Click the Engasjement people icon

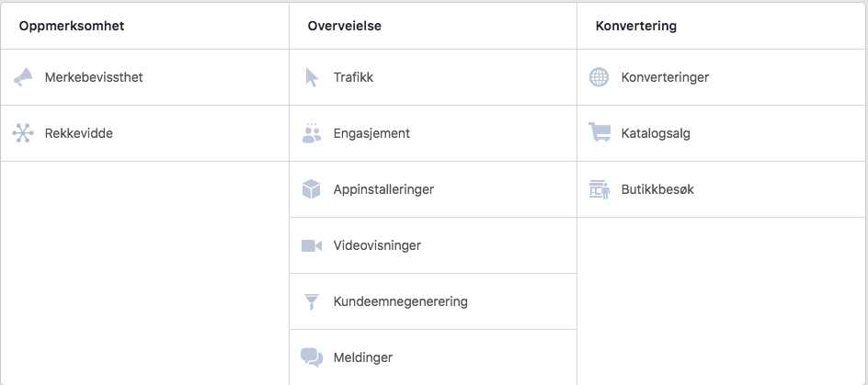click(312, 133)
